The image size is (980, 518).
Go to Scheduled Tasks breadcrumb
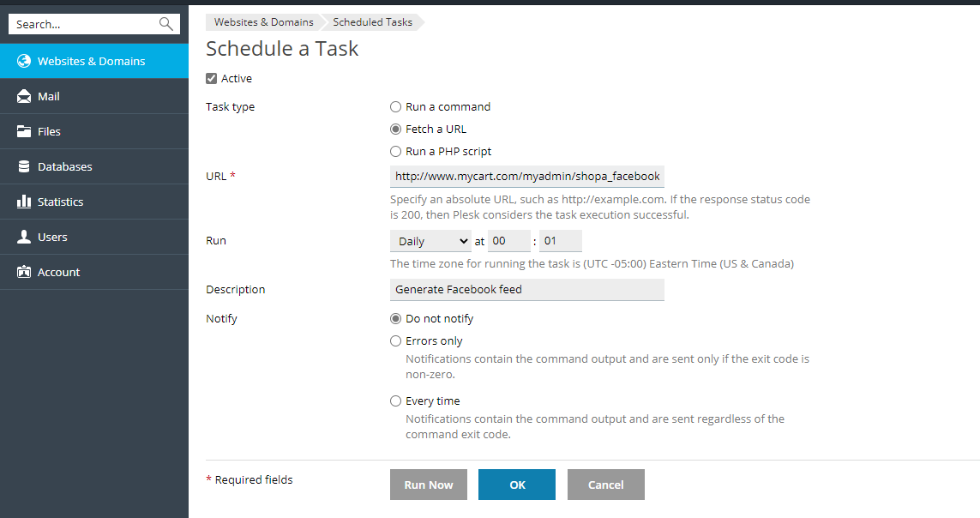point(372,22)
